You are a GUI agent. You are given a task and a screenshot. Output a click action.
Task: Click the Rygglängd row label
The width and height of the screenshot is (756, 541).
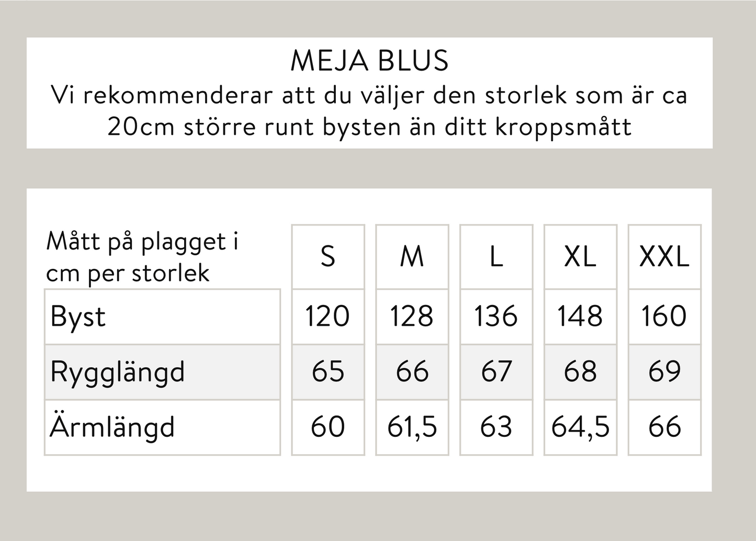tap(118, 372)
